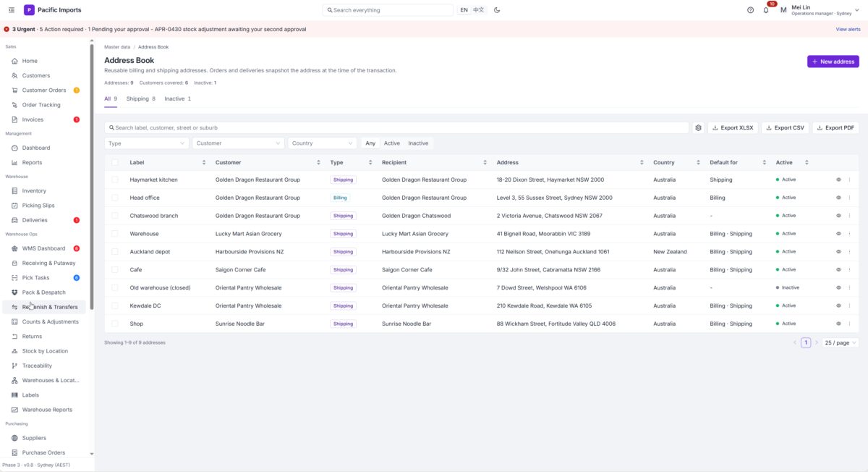
Task: Open Stock by Location sidebar item
Action: pos(45,351)
